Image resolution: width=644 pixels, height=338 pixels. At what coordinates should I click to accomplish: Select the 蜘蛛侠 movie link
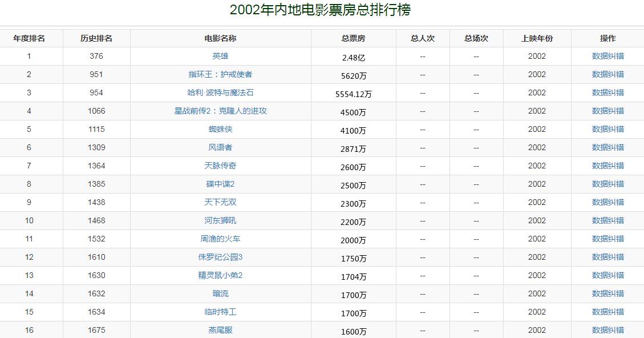click(220, 129)
